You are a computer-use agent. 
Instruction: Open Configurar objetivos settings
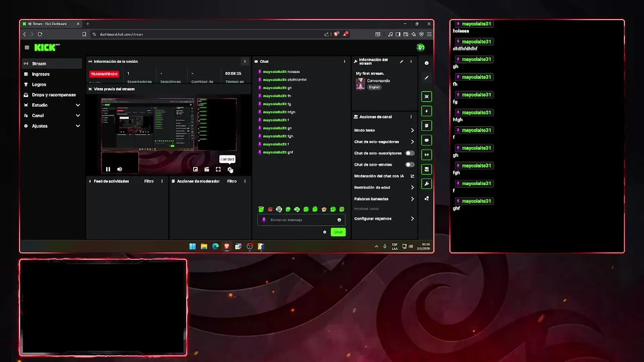click(x=384, y=219)
